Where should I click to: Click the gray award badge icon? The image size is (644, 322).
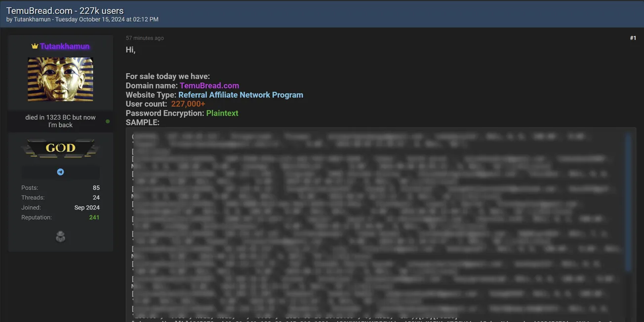pos(60,237)
